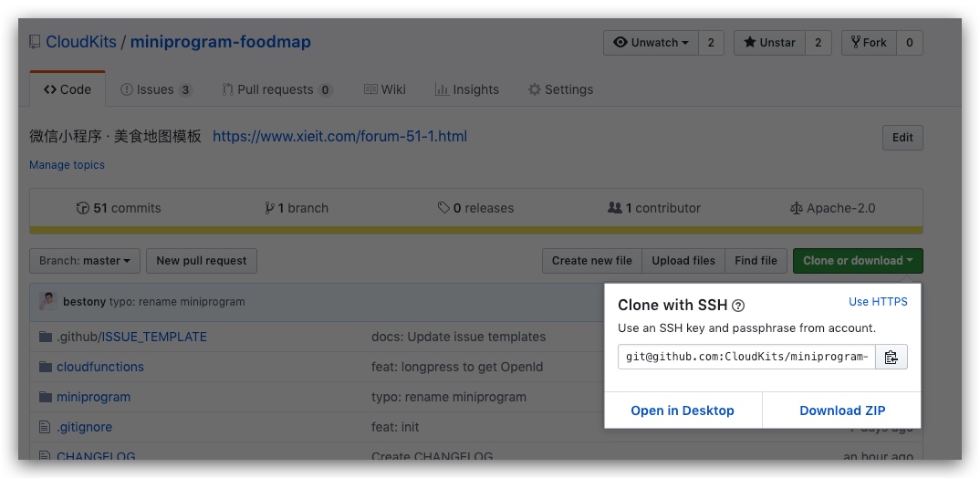Click the .github folder icon
This screenshot has height=478, width=980.
coord(45,337)
